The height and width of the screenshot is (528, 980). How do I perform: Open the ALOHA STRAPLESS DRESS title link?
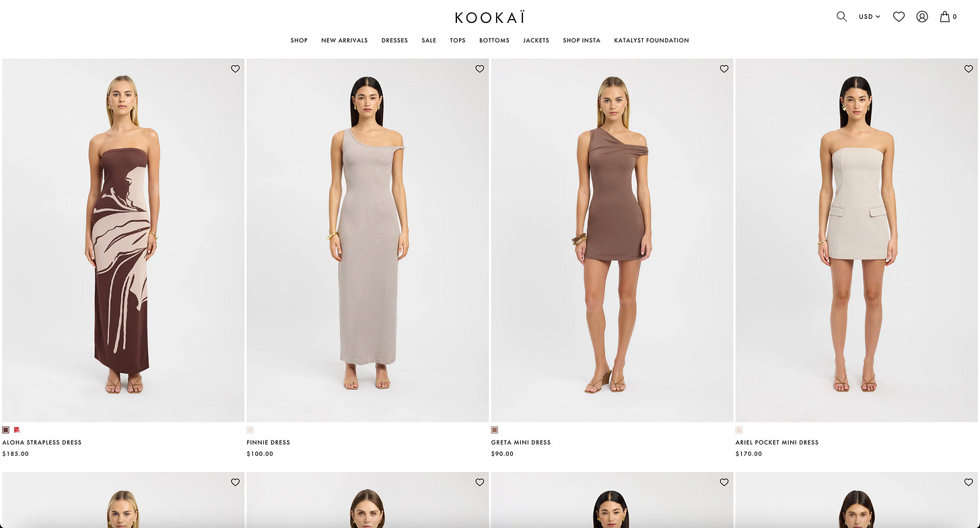coord(42,442)
